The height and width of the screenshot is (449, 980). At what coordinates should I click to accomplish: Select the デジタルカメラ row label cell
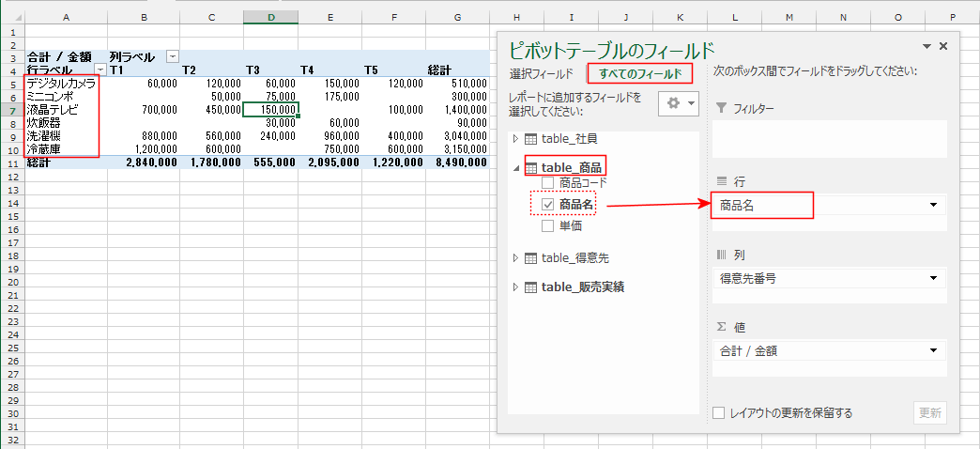[x=67, y=83]
